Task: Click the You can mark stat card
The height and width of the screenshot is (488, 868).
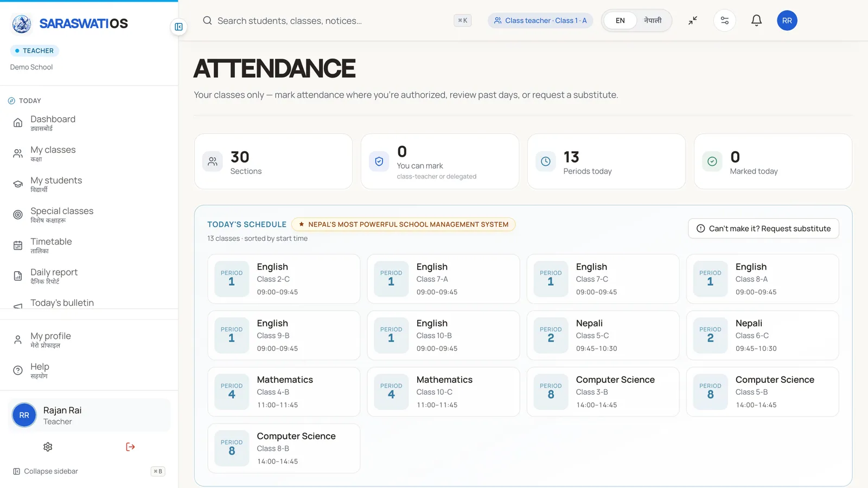Action: click(440, 162)
